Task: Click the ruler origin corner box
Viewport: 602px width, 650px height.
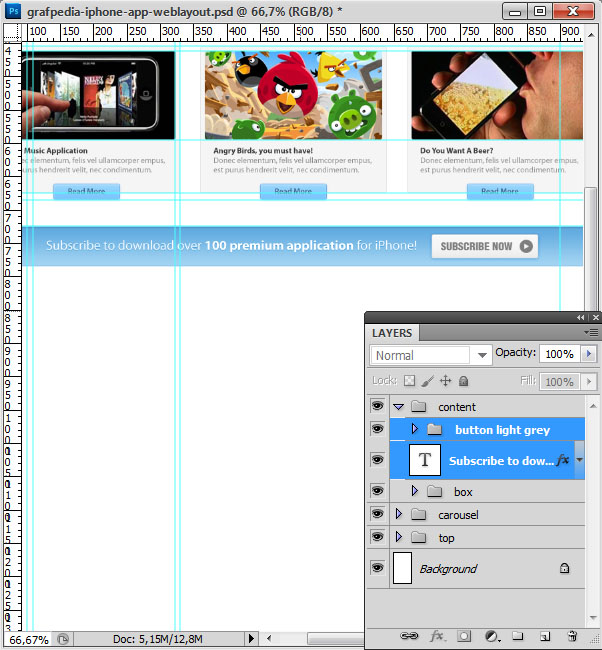Action: pyautogui.click(x=12, y=32)
